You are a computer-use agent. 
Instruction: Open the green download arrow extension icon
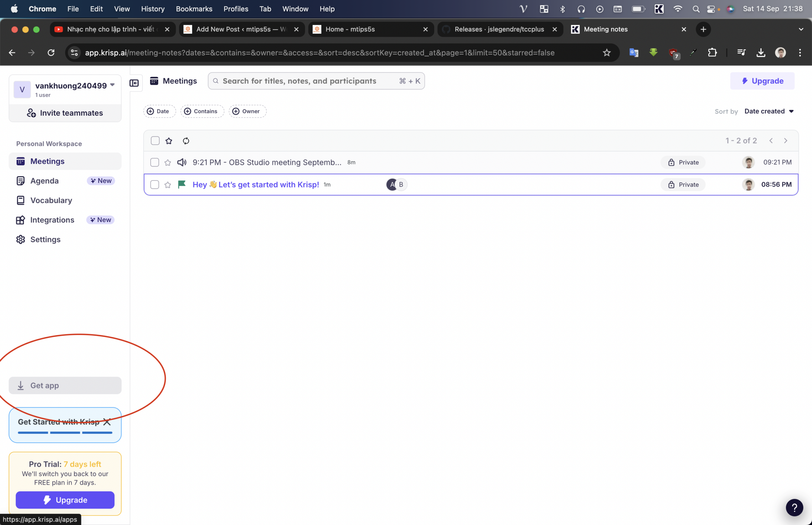coord(653,53)
